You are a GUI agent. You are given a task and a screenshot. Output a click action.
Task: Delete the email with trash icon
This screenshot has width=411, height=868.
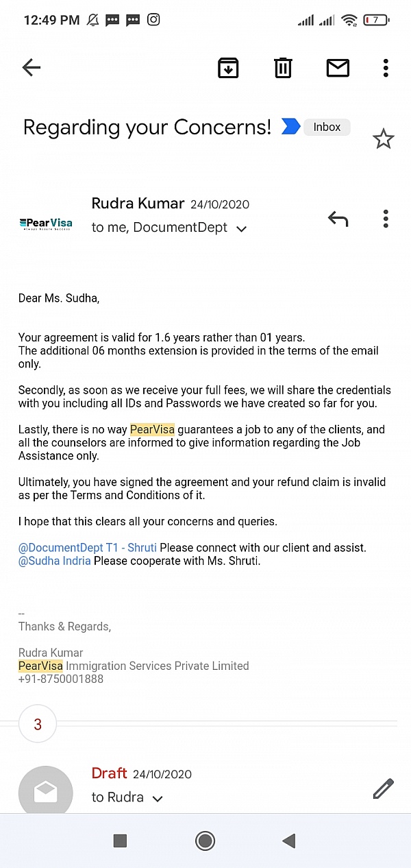coord(283,67)
